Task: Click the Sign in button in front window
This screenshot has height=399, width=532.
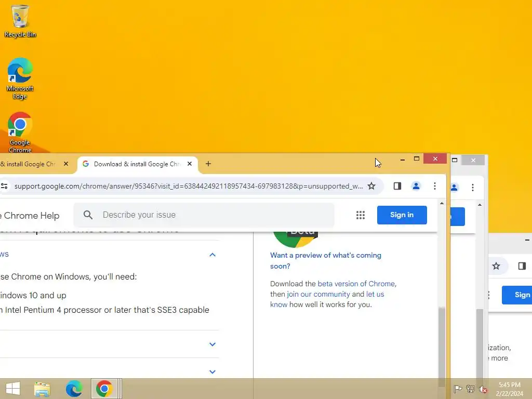Action: (x=402, y=215)
